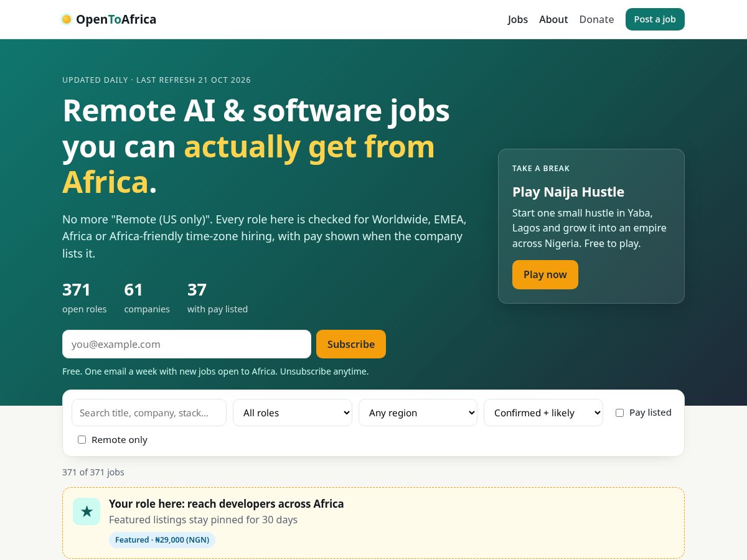
Task: Enable the Remote only checkbox
Action: 82,440
